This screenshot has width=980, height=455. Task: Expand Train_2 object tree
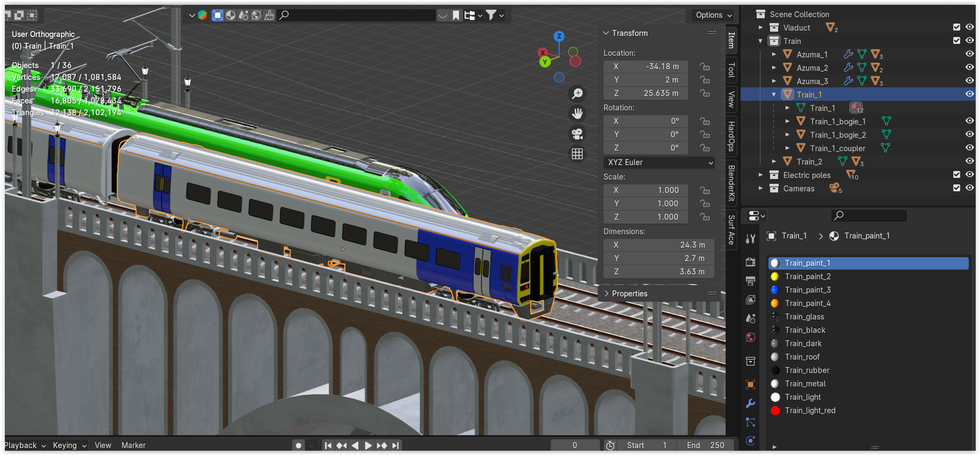pyautogui.click(x=774, y=161)
